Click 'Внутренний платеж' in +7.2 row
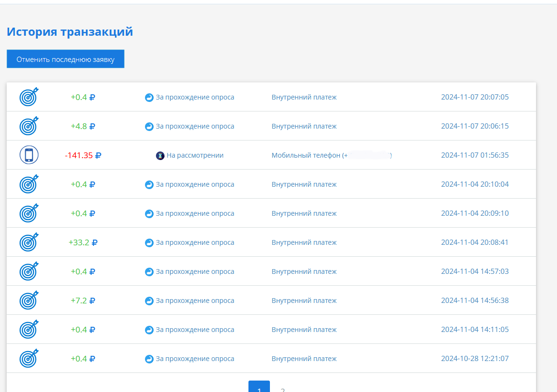The width and height of the screenshot is (557, 392). click(x=304, y=301)
